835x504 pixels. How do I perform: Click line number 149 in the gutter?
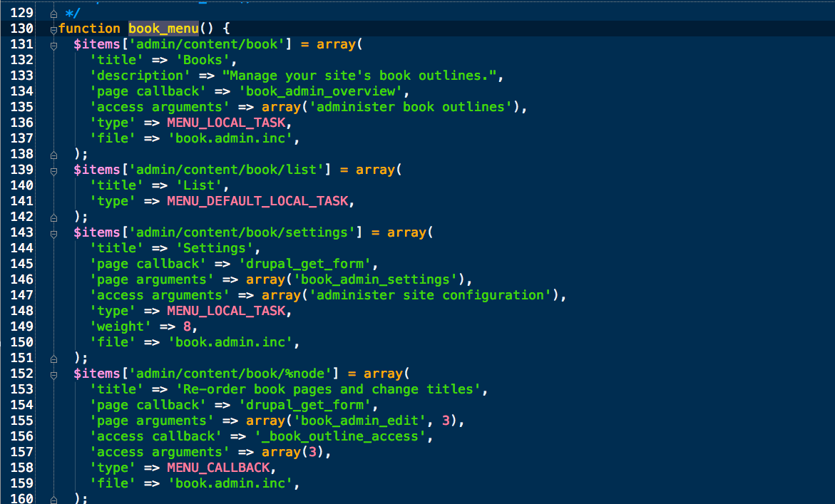point(22,326)
